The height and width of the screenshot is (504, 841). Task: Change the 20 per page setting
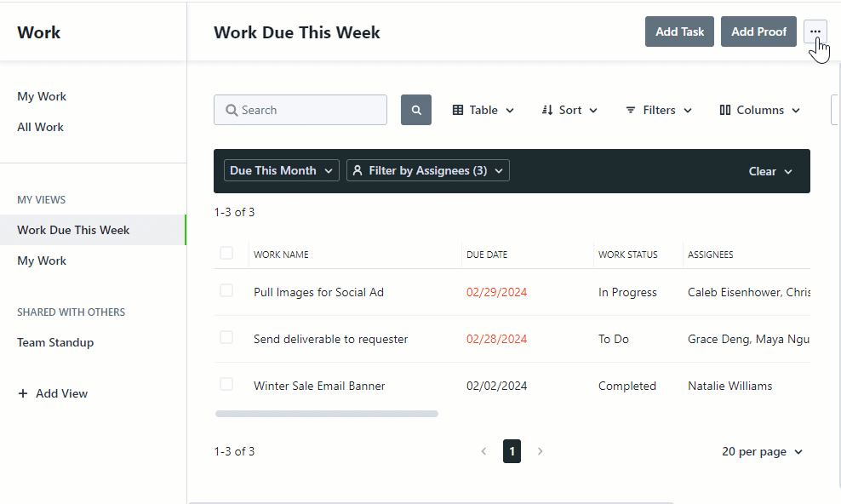tap(762, 451)
